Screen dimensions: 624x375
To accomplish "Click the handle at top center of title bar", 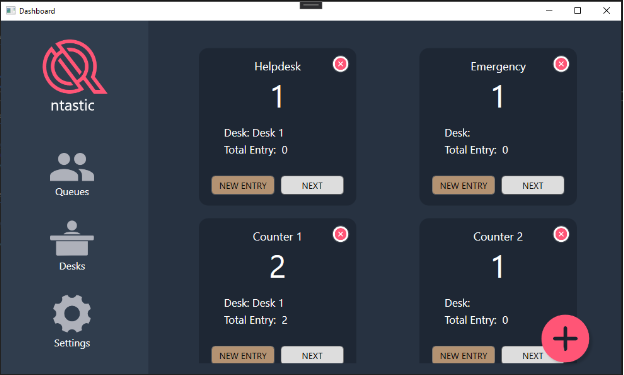I will pyautogui.click(x=311, y=5).
